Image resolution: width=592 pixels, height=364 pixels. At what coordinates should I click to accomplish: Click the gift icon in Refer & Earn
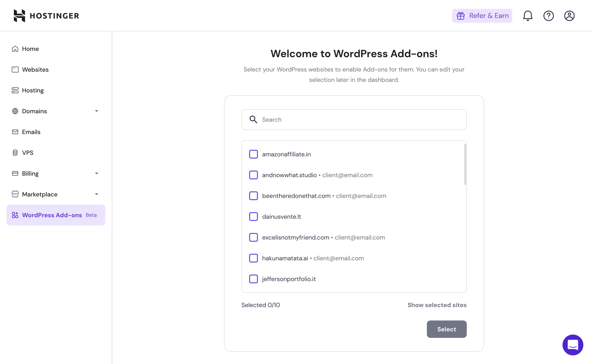[460, 16]
